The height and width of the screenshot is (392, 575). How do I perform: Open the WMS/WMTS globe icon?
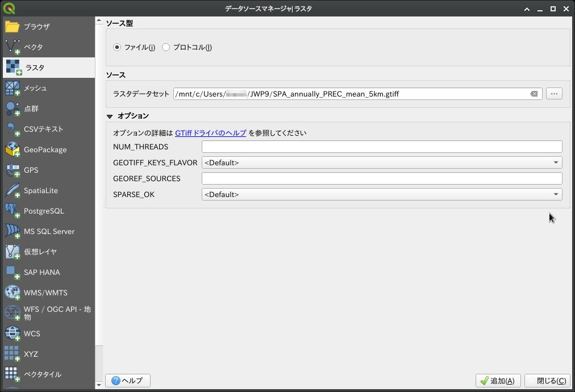(x=13, y=293)
